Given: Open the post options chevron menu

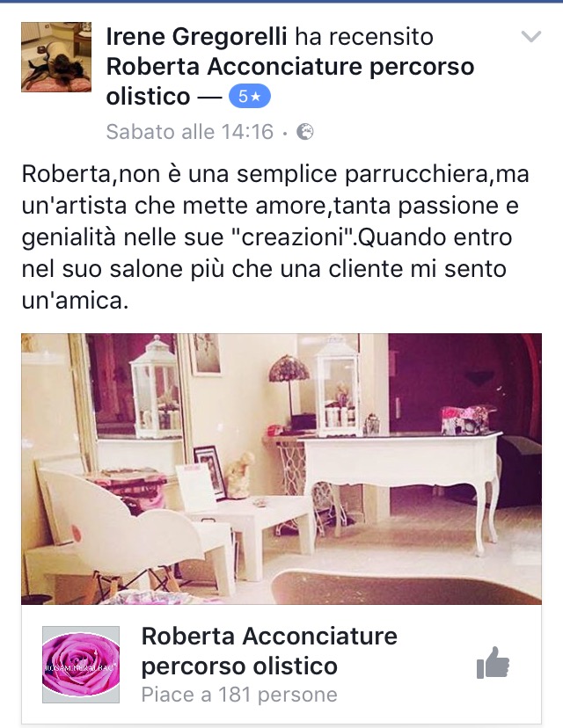Looking at the screenshot, I should pos(531,36).
